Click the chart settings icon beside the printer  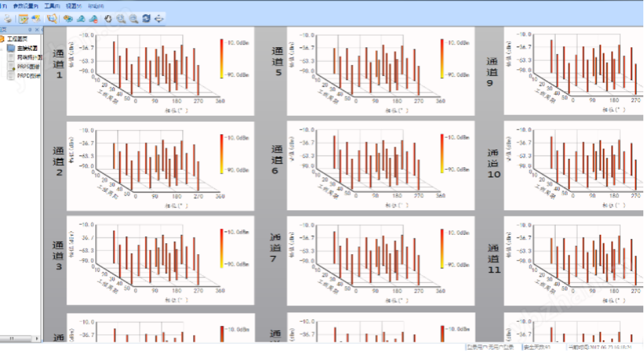point(23,18)
